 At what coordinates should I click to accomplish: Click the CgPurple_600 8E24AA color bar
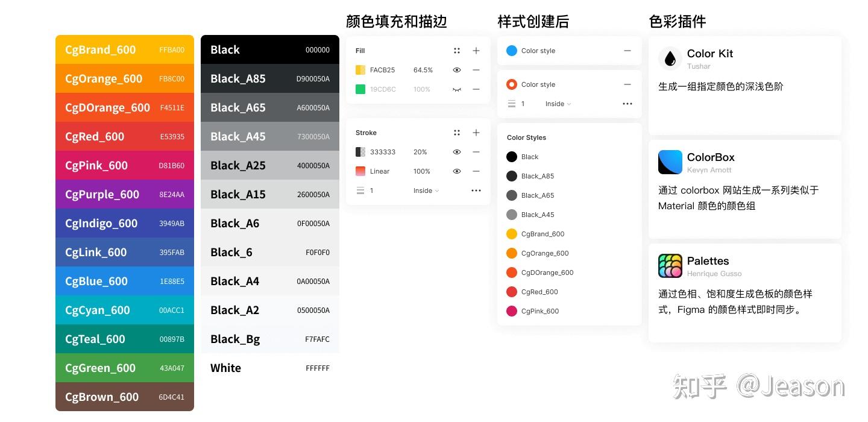coord(125,194)
